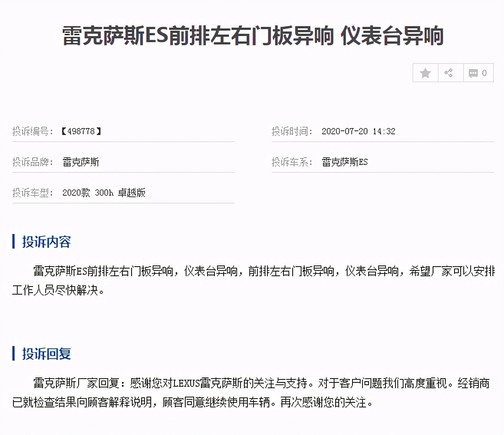The height and width of the screenshot is (435, 504).
Task: Click the 投诉时间 label
Action: (292, 131)
